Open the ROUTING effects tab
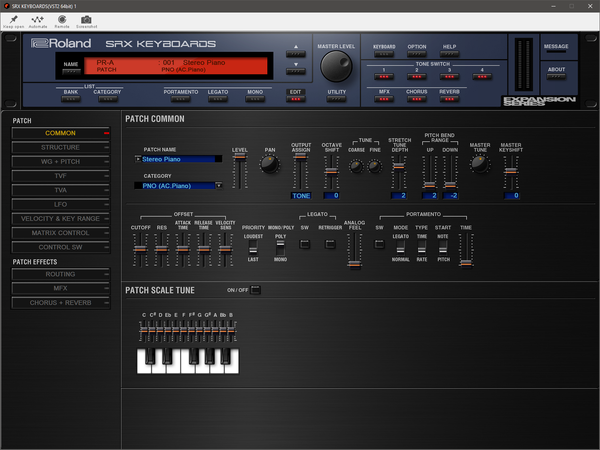Image resolution: width=600 pixels, height=450 pixels. point(60,274)
